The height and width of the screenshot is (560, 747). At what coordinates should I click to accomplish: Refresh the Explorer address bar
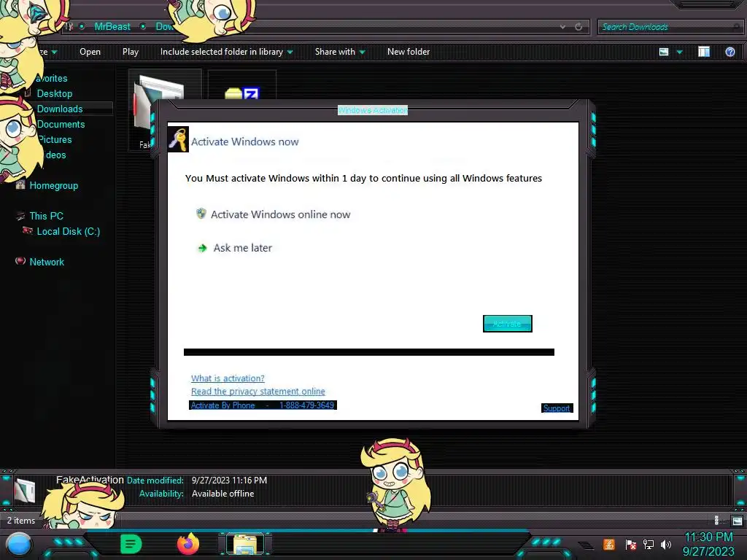tap(578, 27)
